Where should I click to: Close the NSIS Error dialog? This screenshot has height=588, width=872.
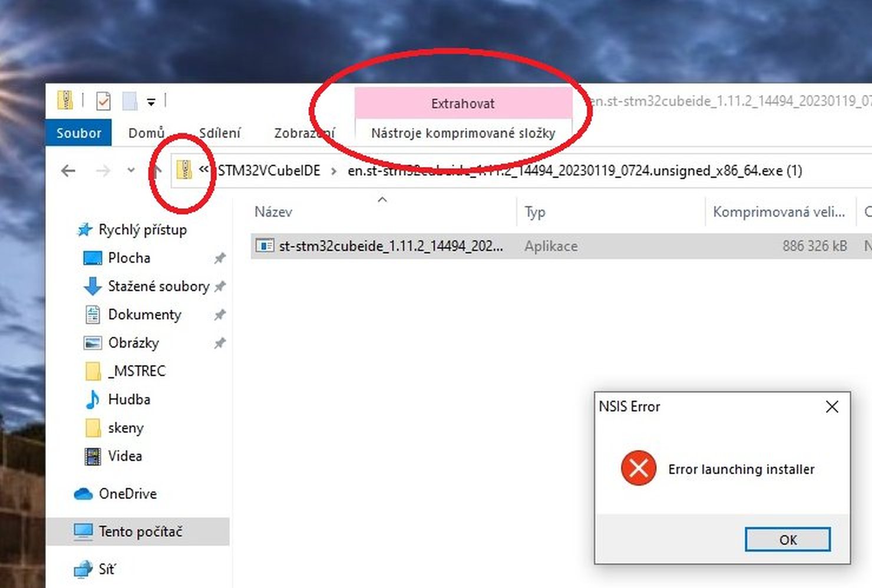tap(832, 407)
